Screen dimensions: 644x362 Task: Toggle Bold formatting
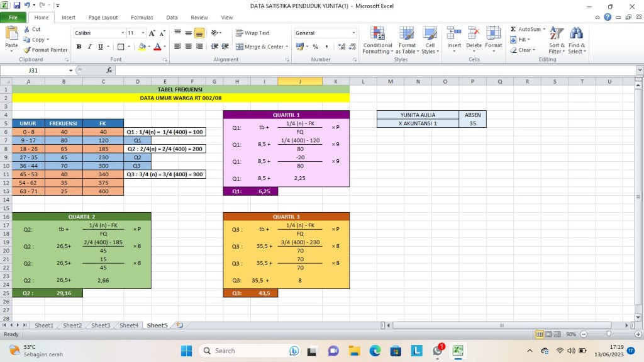point(79,47)
